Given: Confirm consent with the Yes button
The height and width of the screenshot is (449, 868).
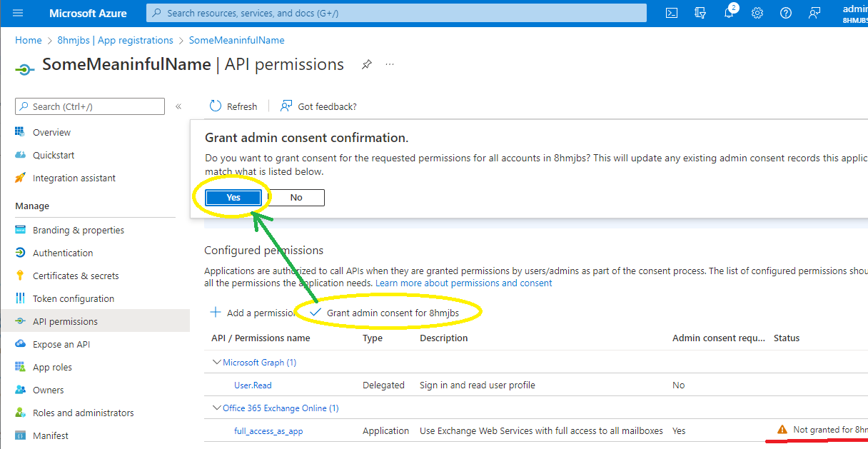Looking at the screenshot, I should [x=233, y=198].
